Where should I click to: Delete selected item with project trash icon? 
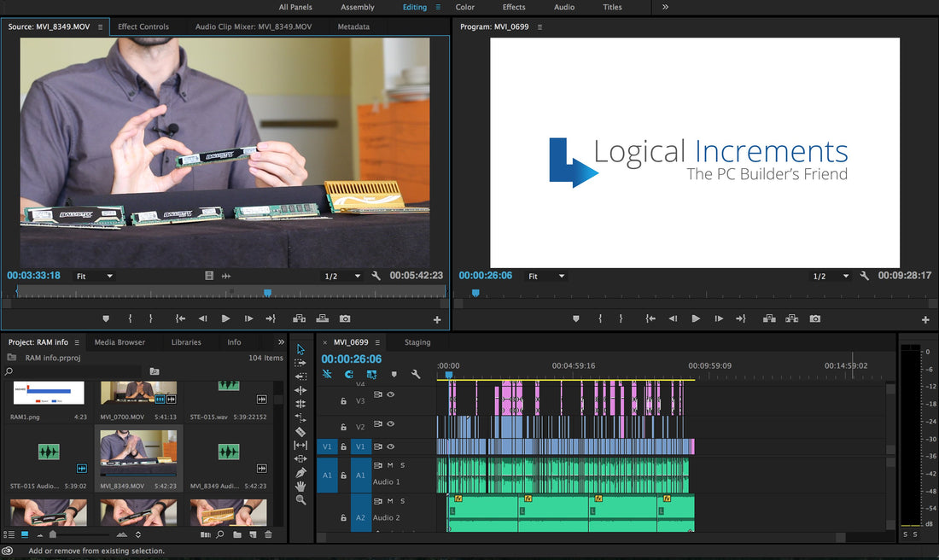268,534
